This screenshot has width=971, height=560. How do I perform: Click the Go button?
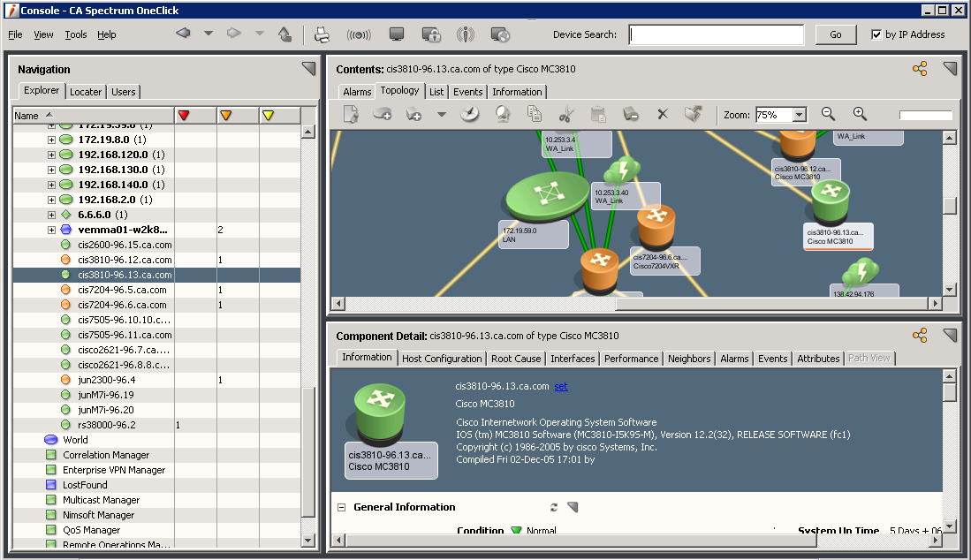click(x=836, y=34)
